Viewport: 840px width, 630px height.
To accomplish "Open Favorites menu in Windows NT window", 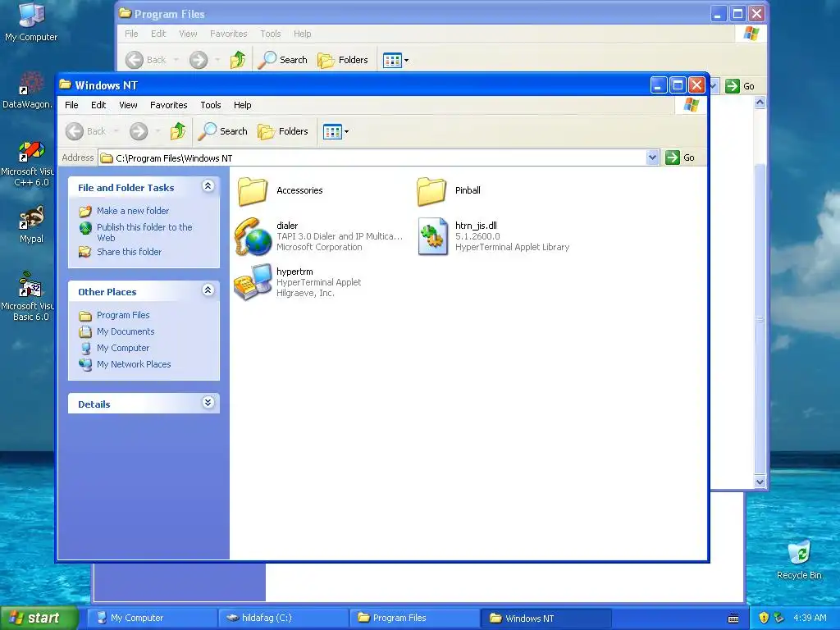I will [169, 105].
